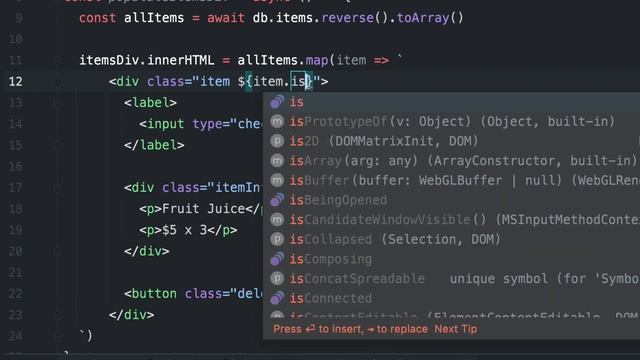Click 'itemsDiv.innerHTML' on line 11

tap(147, 60)
